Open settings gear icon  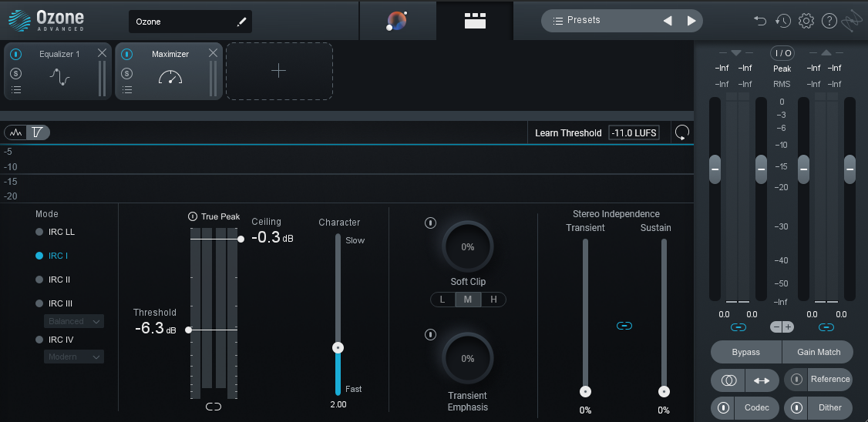pyautogui.click(x=806, y=21)
